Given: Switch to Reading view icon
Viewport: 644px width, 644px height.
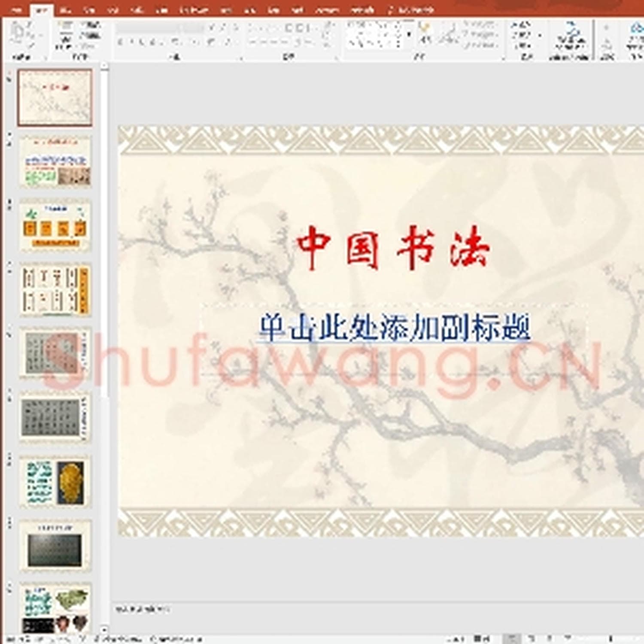Looking at the screenshot, I should coord(549,639).
